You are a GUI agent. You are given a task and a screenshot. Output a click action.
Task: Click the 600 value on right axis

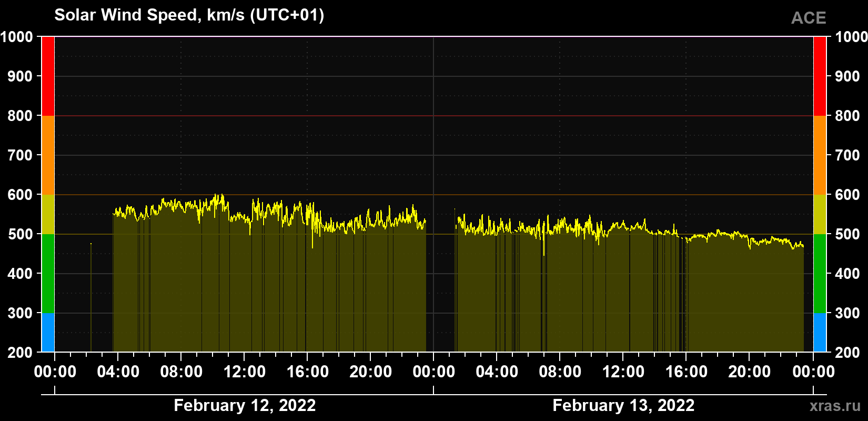click(x=846, y=195)
